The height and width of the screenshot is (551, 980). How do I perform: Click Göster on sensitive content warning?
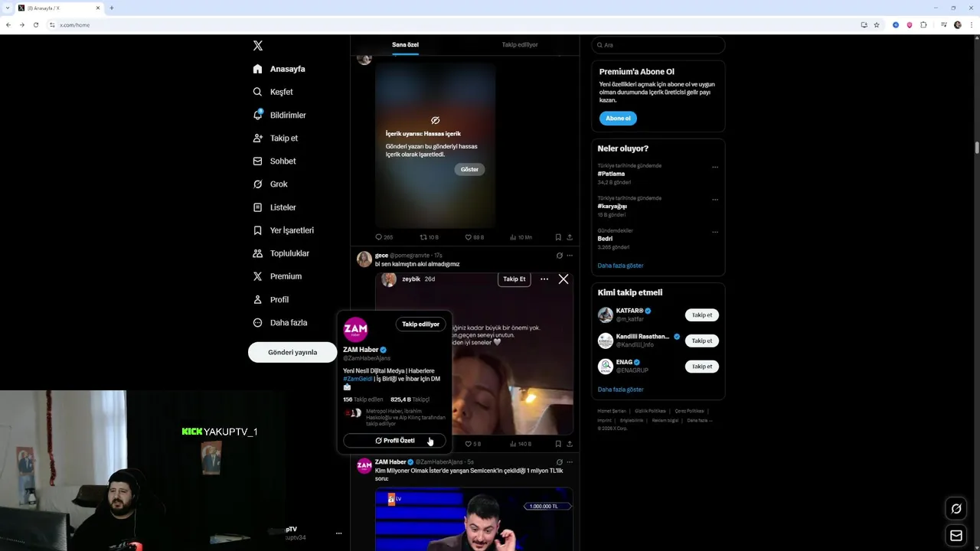click(x=469, y=169)
